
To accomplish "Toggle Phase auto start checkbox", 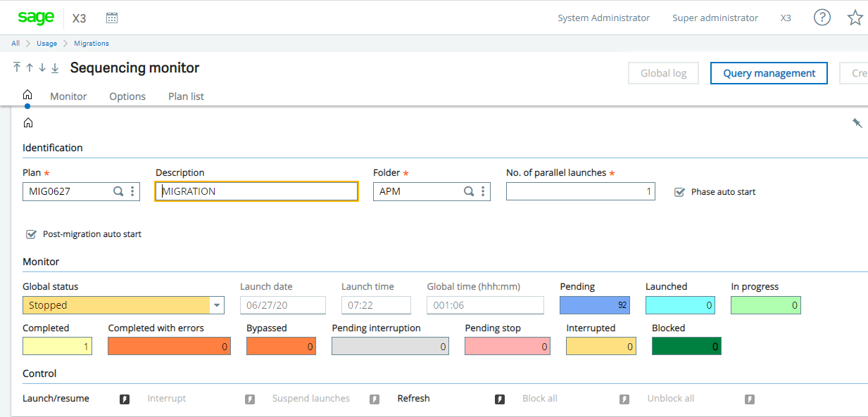I will pyautogui.click(x=679, y=192).
